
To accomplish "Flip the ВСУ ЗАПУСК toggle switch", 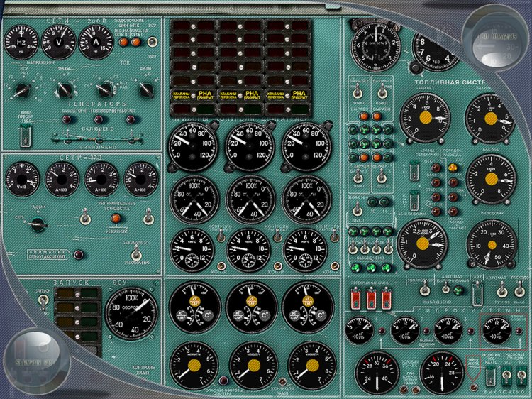I will [x=43, y=300].
